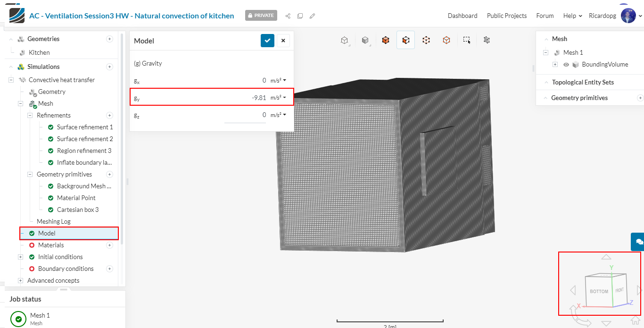The height and width of the screenshot is (328, 644).
Task: Add a new geometry with plus icon
Action: 109,39
